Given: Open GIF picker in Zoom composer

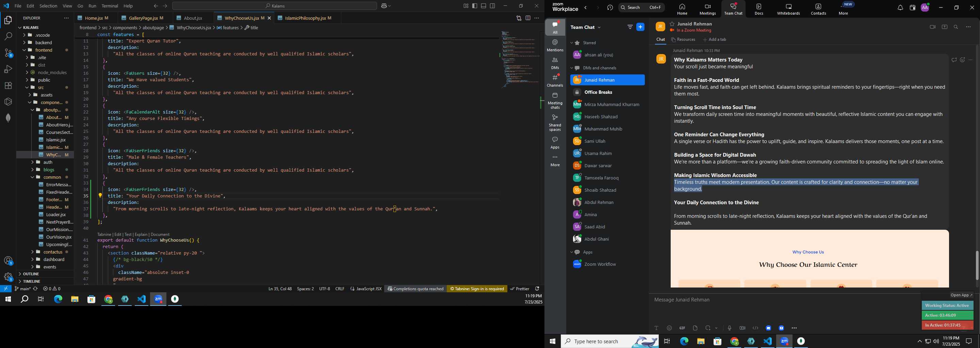Looking at the screenshot, I should tap(682, 328).
